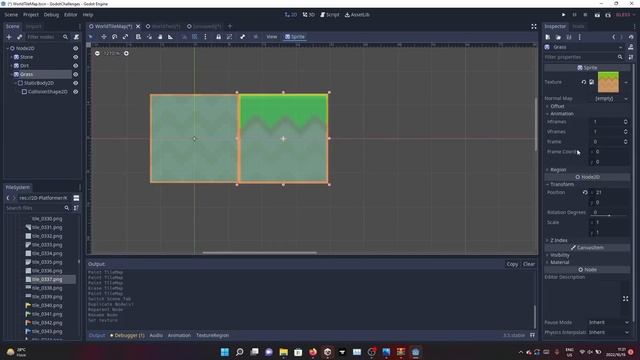Open the Help menu
The image size is (640, 360).
[88, 15]
